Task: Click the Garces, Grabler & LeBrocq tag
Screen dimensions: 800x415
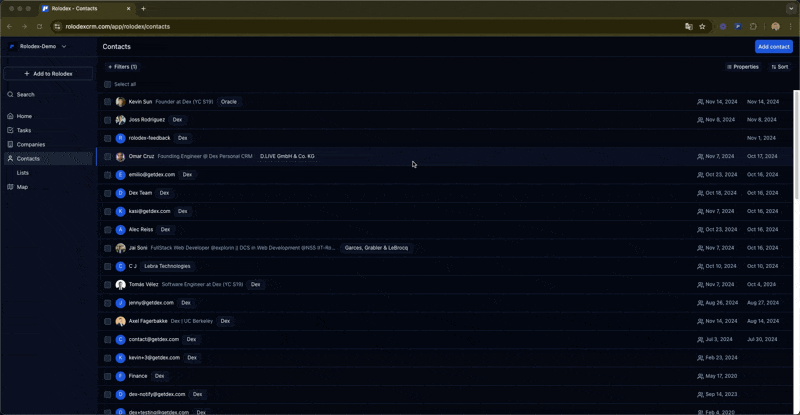Action: [x=377, y=248]
